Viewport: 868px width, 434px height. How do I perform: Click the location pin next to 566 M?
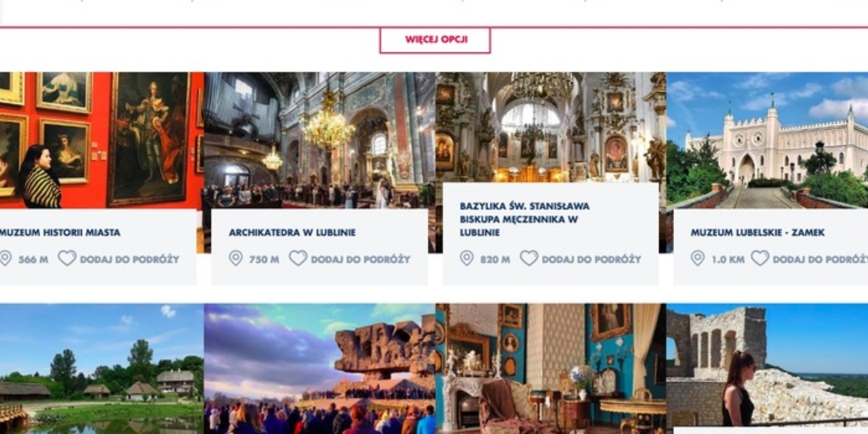point(5,259)
